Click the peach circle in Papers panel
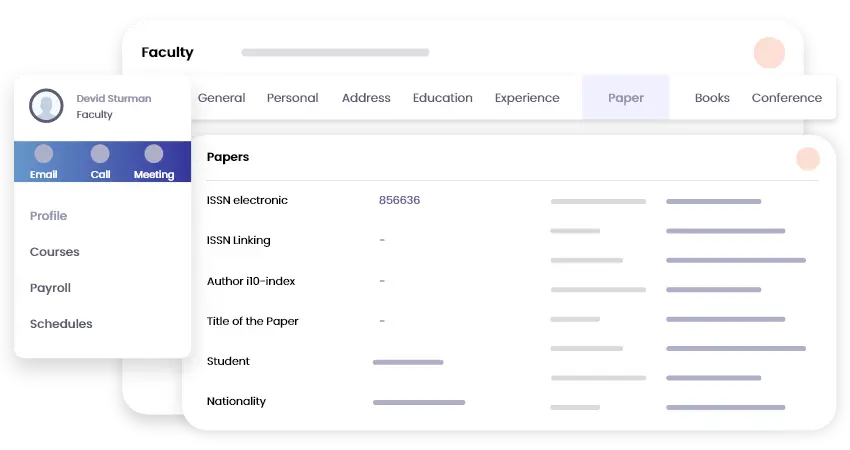The width and height of the screenshot is (850, 450). click(807, 158)
